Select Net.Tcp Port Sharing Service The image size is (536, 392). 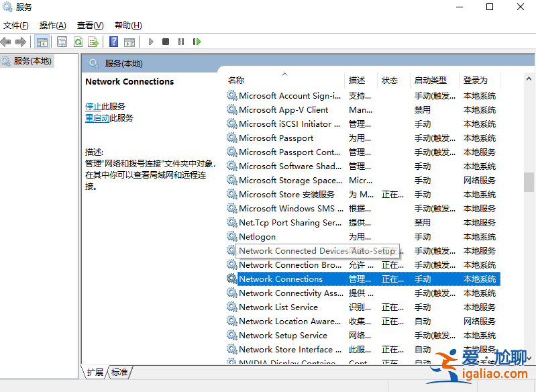point(290,223)
